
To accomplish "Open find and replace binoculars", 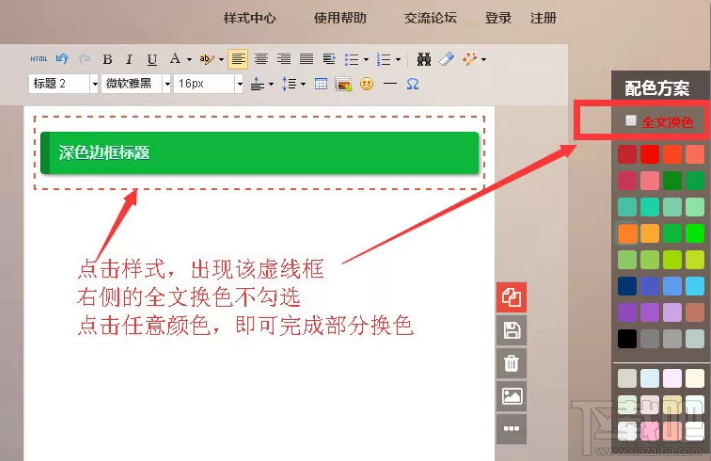I will pos(424,59).
